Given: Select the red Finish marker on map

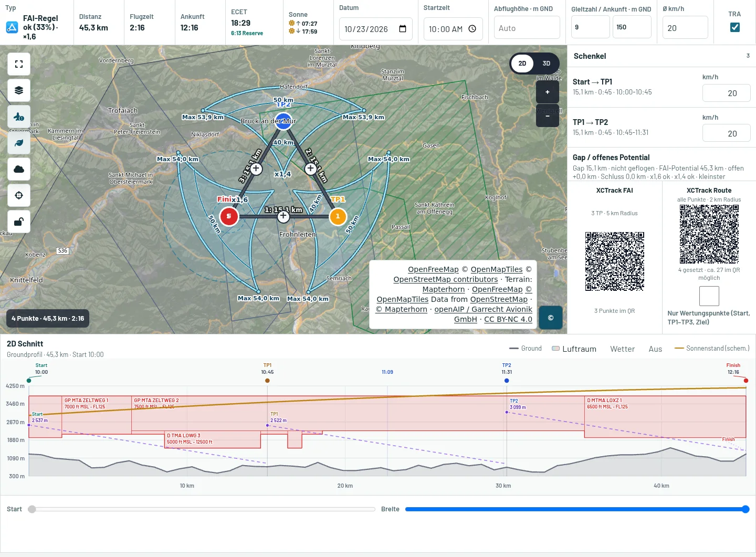Looking at the screenshot, I should 229,216.
